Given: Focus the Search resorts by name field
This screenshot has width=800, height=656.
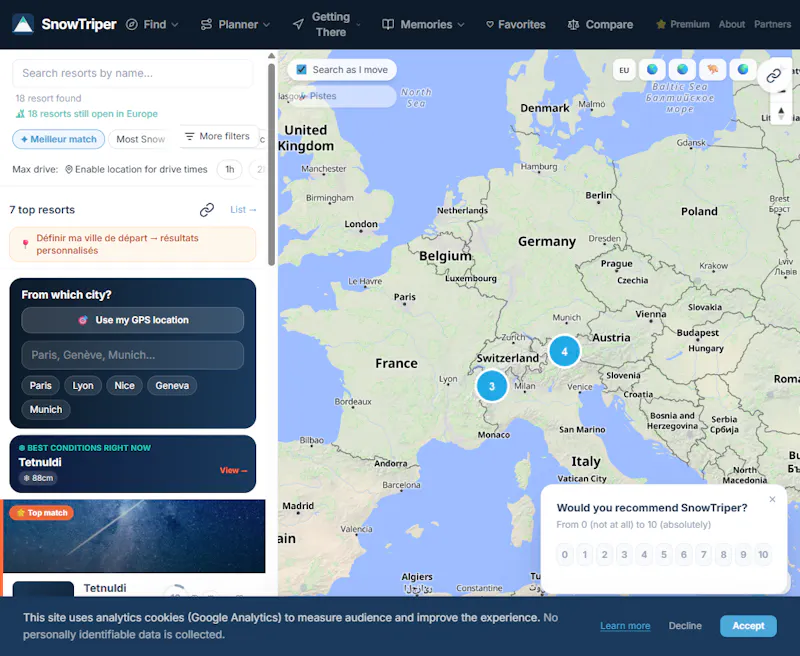Looking at the screenshot, I should [133, 73].
